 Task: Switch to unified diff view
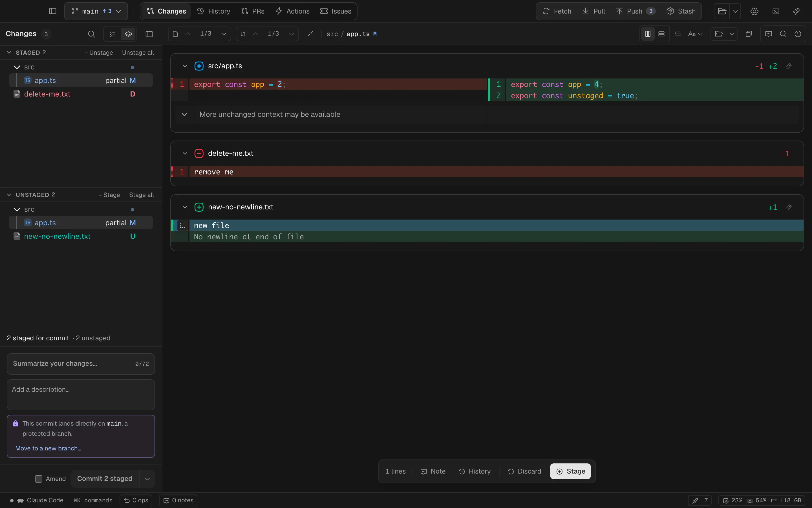coord(661,34)
